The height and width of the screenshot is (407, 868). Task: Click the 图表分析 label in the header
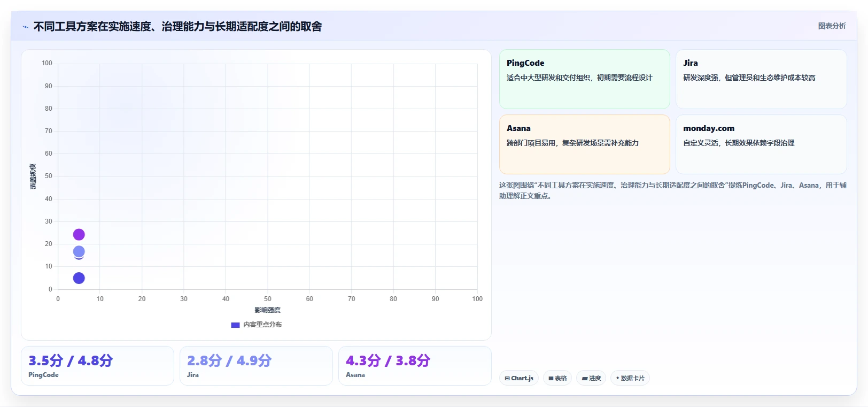click(x=832, y=26)
